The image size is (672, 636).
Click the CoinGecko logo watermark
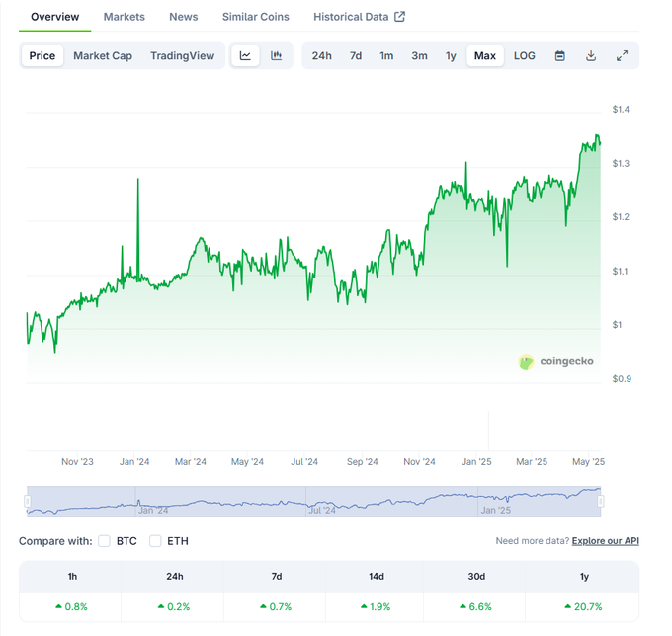[x=556, y=362]
